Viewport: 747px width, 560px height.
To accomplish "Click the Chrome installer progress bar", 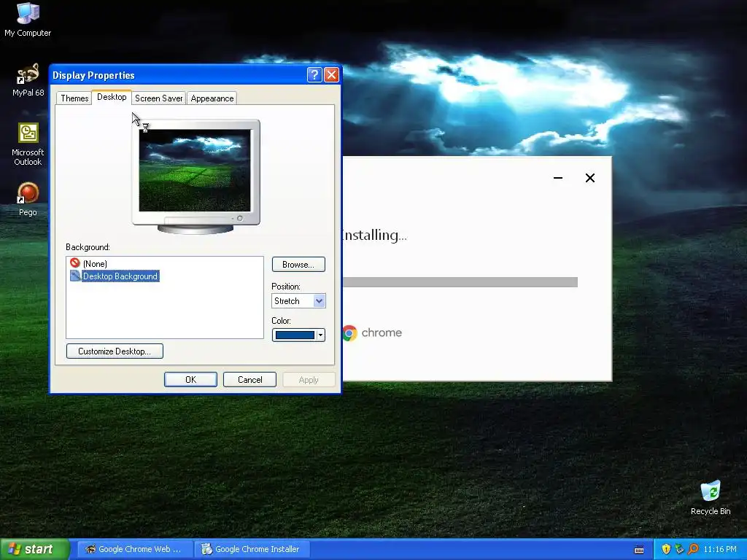I will (460, 282).
